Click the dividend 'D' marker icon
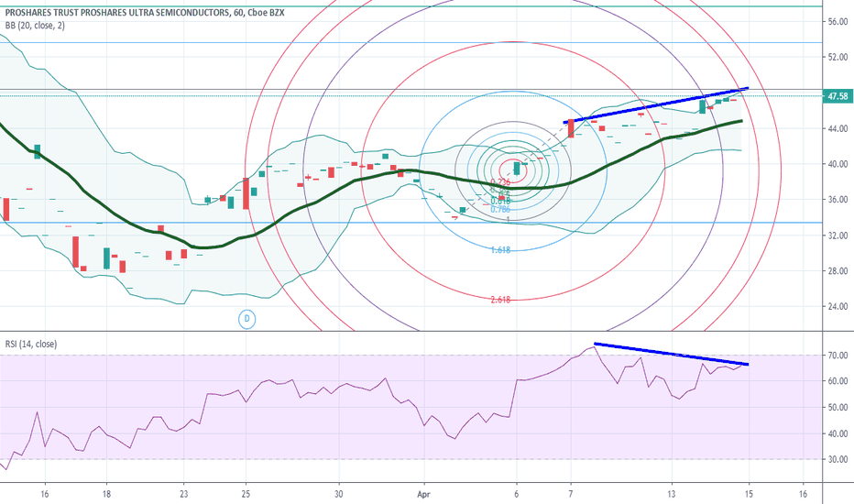This screenshot has width=854, height=504. [x=246, y=319]
